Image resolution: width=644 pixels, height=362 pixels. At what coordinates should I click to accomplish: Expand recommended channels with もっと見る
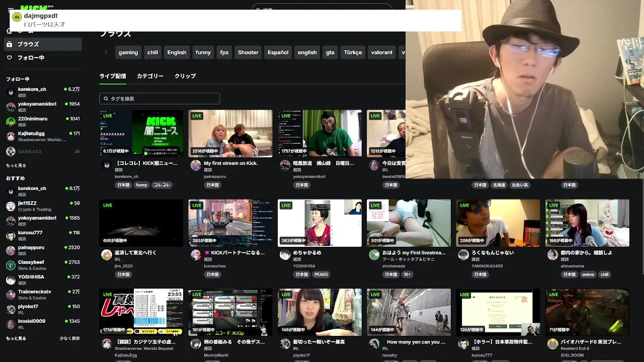tap(16, 338)
